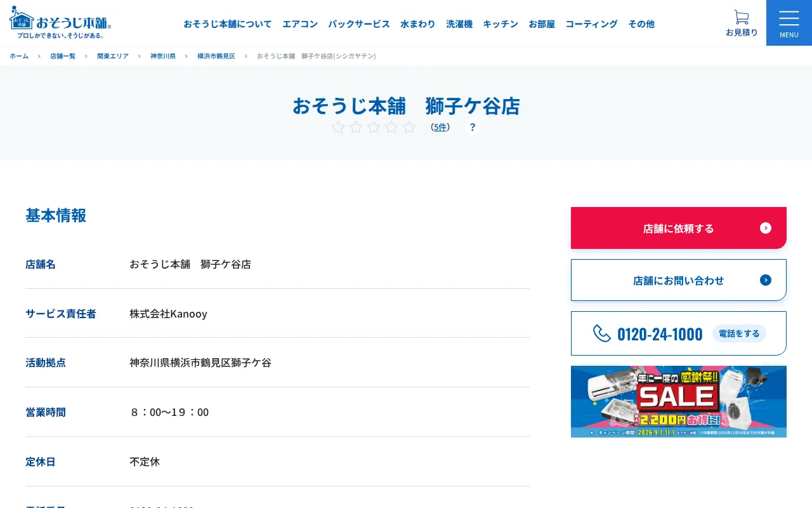Open the 水まわり menu item

(418, 23)
